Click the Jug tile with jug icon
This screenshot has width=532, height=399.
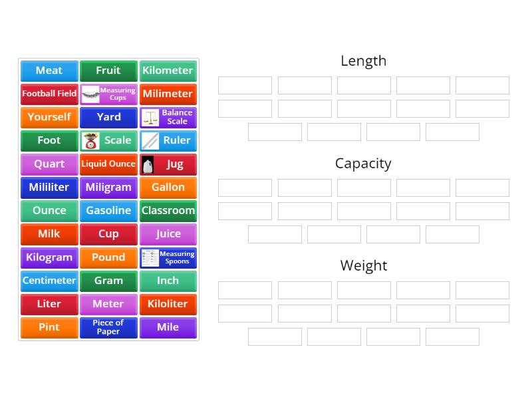(x=168, y=164)
